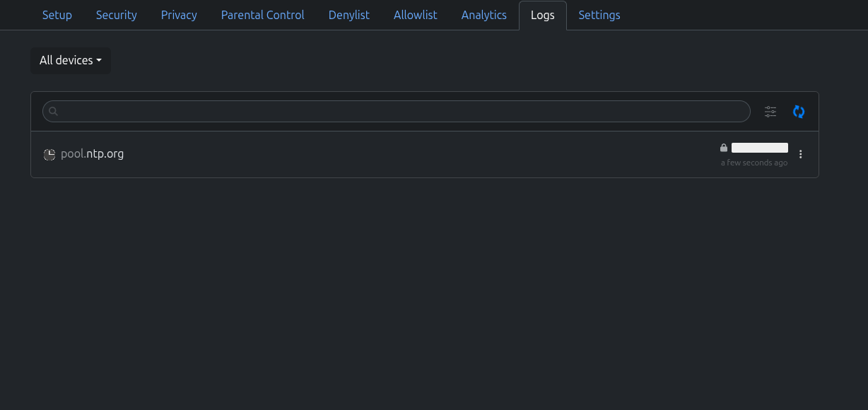Open the Settings tab
This screenshot has height=410, width=868.
[599, 15]
